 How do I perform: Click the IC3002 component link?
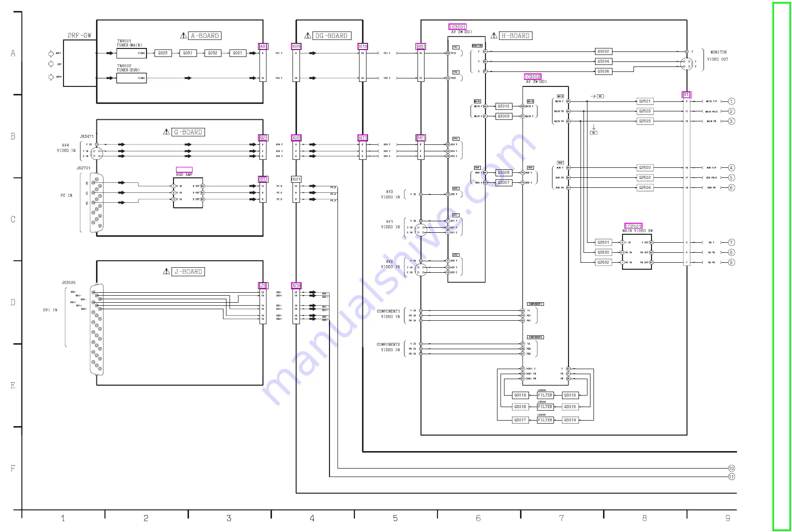[532, 77]
